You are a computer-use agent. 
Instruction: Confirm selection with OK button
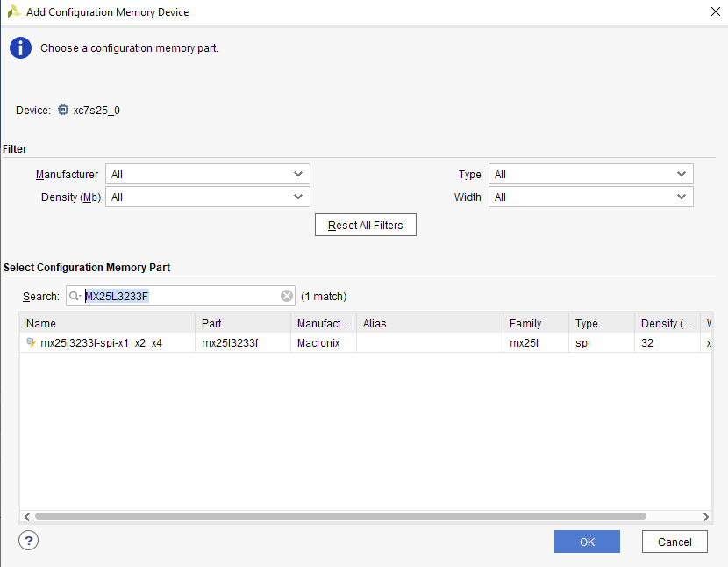pos(587,542)
